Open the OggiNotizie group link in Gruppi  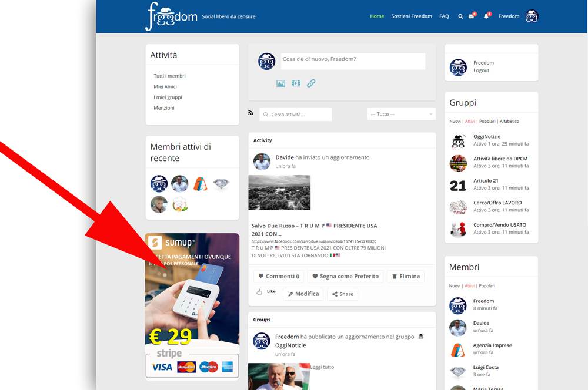click(487, 137)
